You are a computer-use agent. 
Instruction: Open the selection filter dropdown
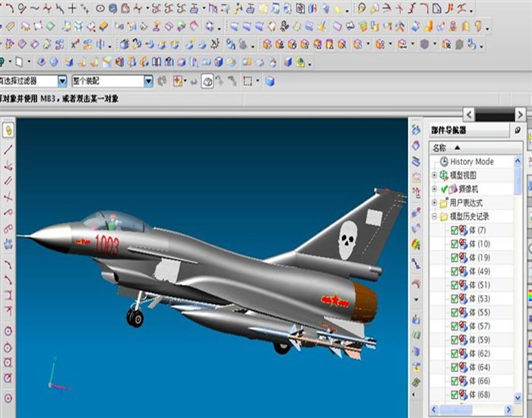click(62, 81)
